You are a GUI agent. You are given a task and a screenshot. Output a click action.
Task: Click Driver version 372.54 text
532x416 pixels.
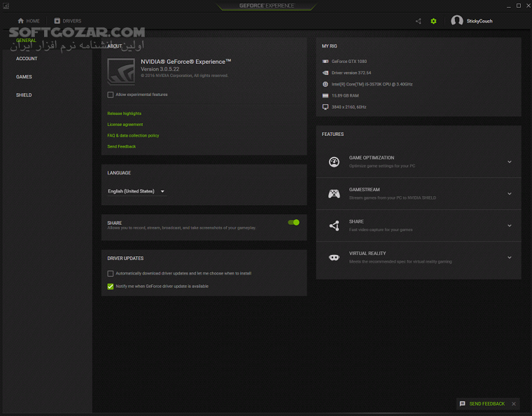pyautogui.click(x=351, y=73)
